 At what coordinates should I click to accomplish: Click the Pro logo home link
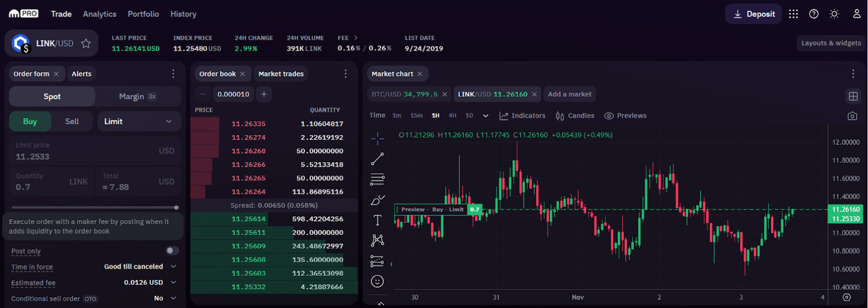click(23, 14)
